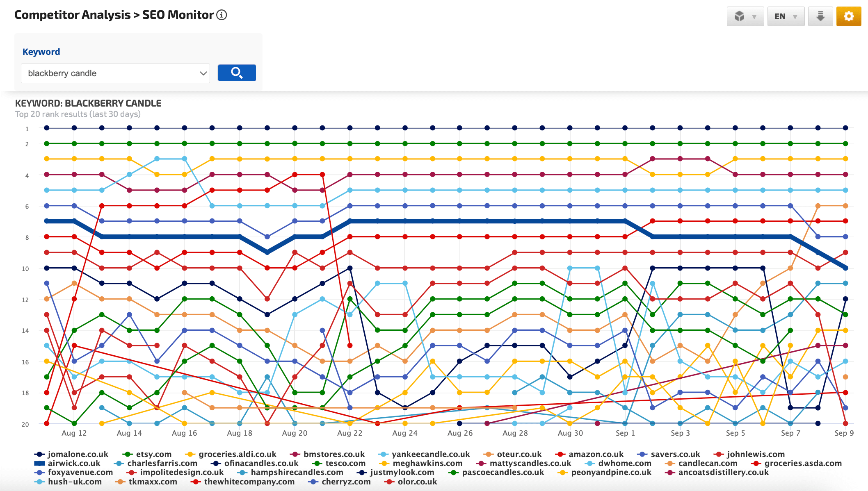Open the Keyword selection dropdown
The width and height of the screenshot is (868, 491).
pyautogui.click(x=115, y=73)
